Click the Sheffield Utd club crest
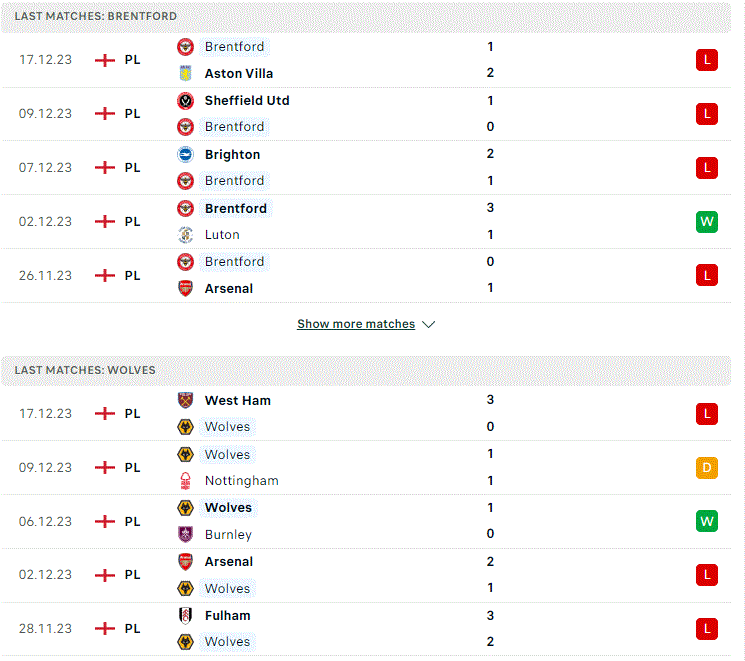 [x=185, y=101]
